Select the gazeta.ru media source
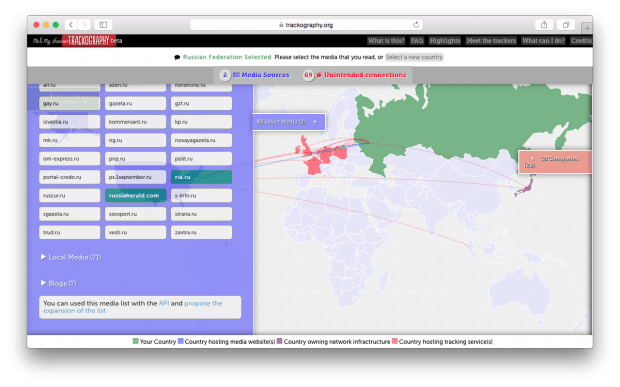This screenshot has height=387, width=620. [x=135, y=103]
